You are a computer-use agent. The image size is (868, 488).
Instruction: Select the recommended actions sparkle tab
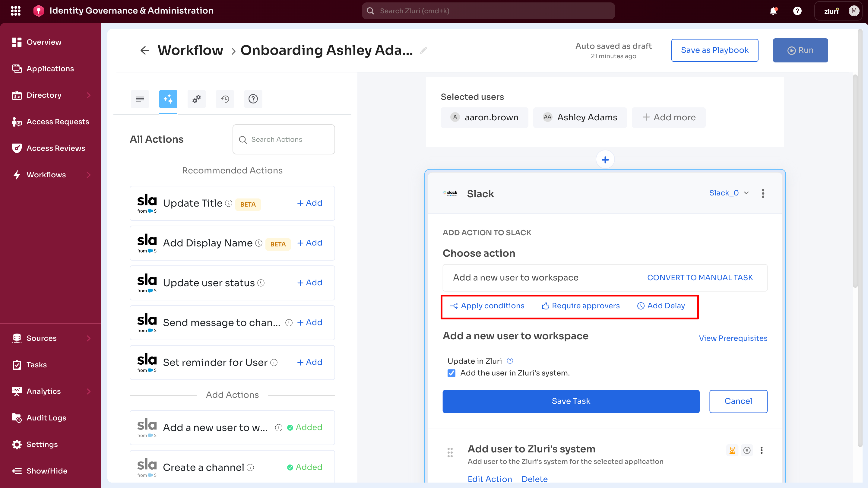168,99
